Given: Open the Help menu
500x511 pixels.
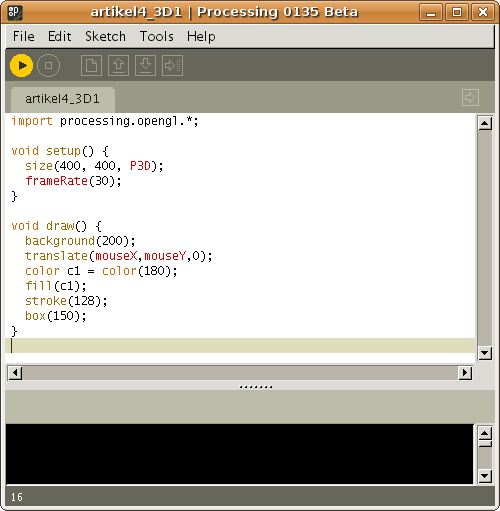Looking at the screenshot, I should [x=201, y=36].
